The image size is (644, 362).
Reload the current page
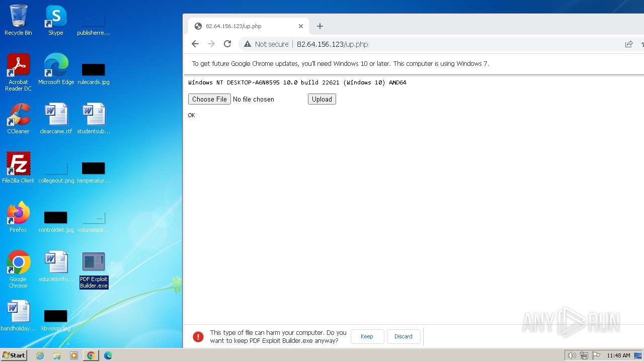coord(227,44)
